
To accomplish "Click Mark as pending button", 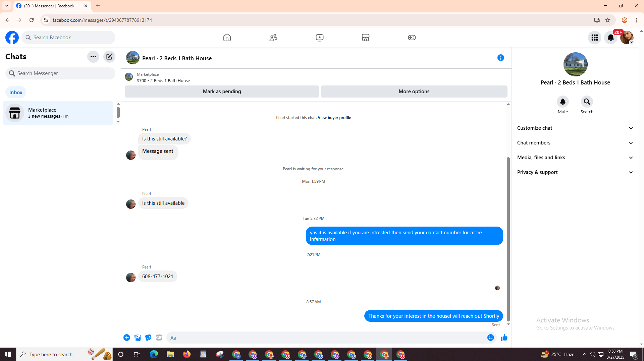I will tap(222, 92).
